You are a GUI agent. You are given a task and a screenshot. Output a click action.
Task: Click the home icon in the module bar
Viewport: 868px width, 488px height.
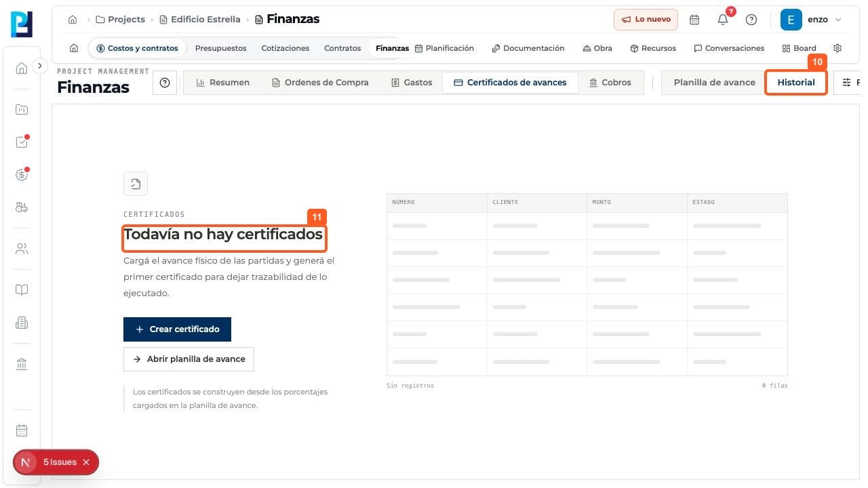point(74,48)
